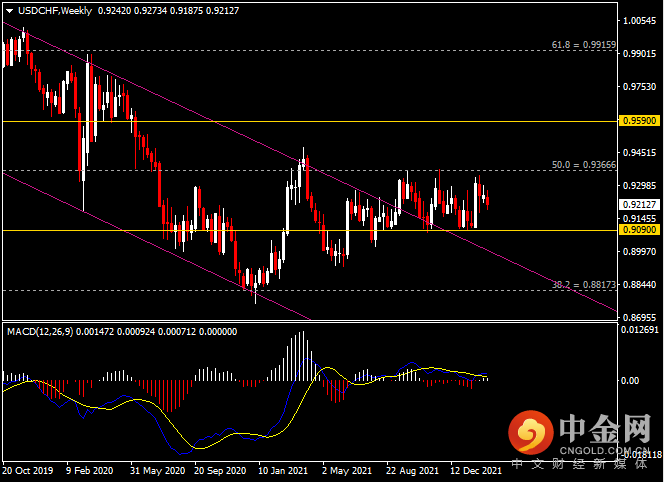This screenshot has width=665, height=482.
Task: Select the 0.95900 price level label
Action: [640, 121]
